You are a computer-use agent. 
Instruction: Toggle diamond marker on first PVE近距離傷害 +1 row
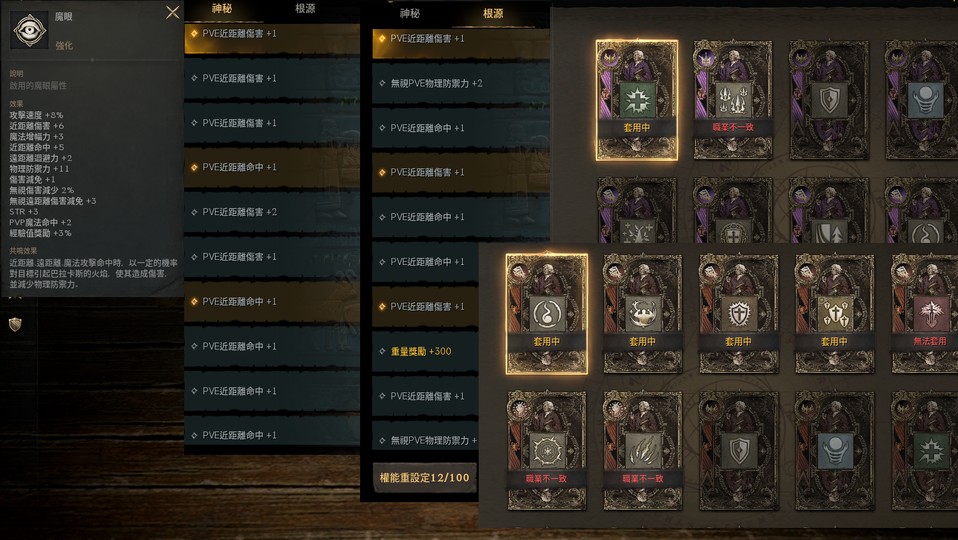194,34
